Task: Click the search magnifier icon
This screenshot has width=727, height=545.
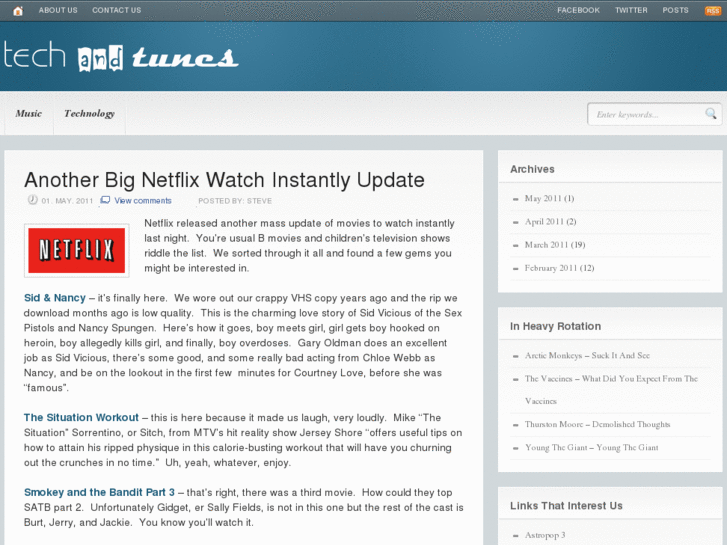Action: pyautogui.click(x=710, y=113)
